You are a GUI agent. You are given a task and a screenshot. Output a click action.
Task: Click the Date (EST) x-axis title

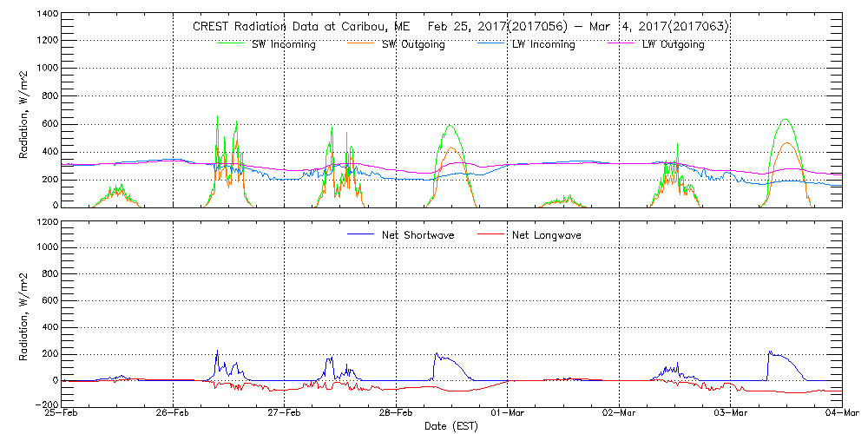coord(452,426)
